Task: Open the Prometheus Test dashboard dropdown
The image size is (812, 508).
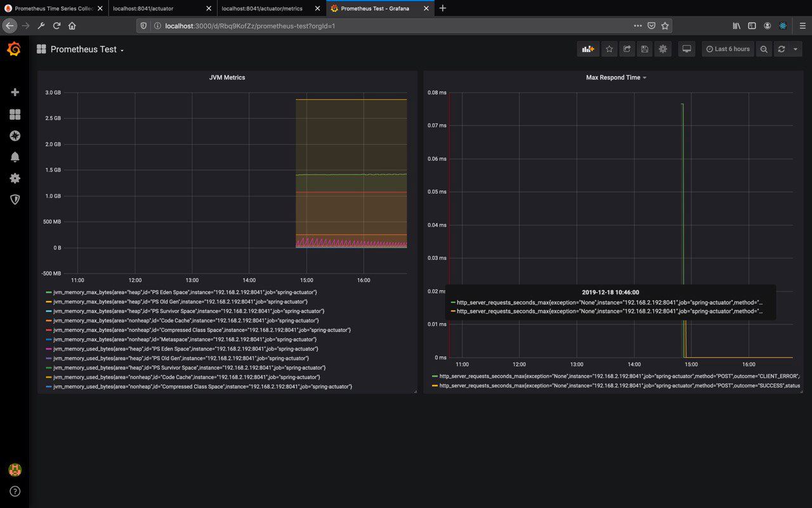Action: click(87, 50)
